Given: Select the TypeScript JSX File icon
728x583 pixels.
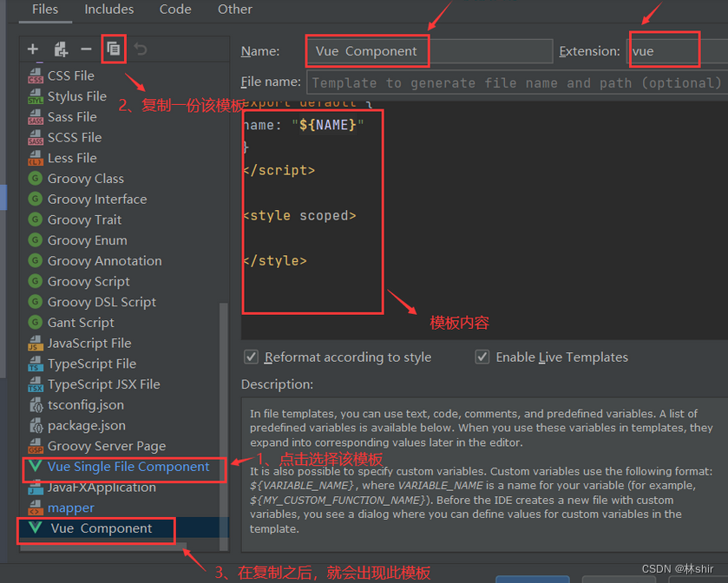Looking at the screenshot, I should (36, 384).
